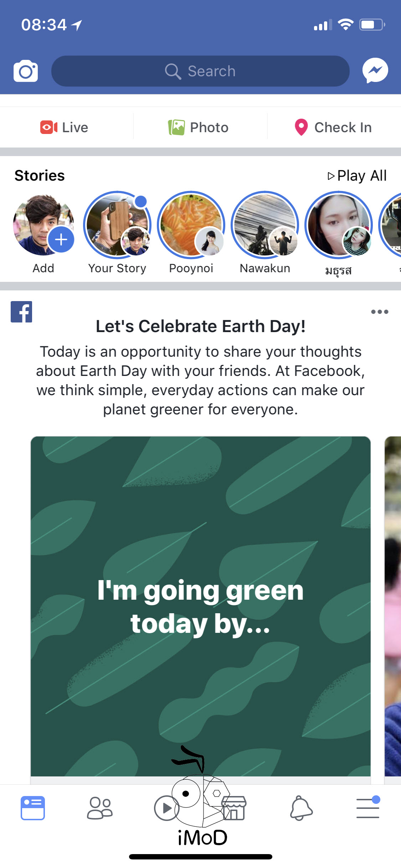Image resolution: width=401 pixels, height=868 pixels.
Task: Open the three-dot post options menu
Action: pyautogui.click(x=379, y=312)
